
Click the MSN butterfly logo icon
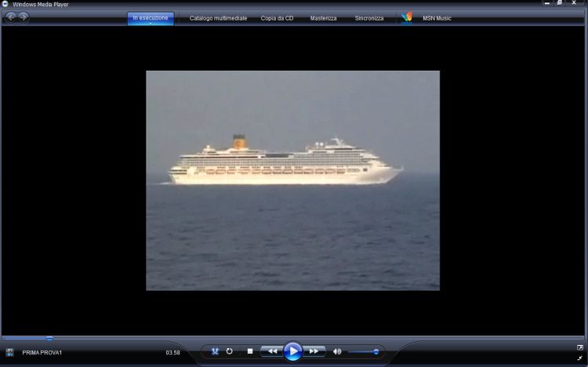tap(406, 17)
